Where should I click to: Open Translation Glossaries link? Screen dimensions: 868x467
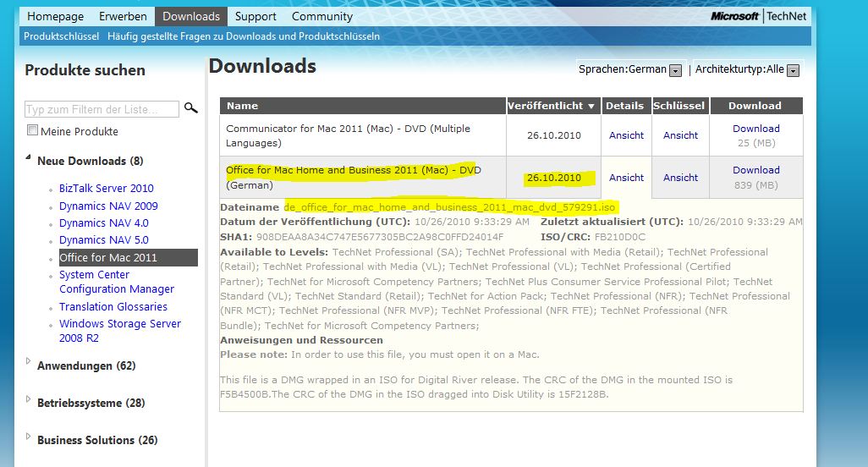[113, 306]
